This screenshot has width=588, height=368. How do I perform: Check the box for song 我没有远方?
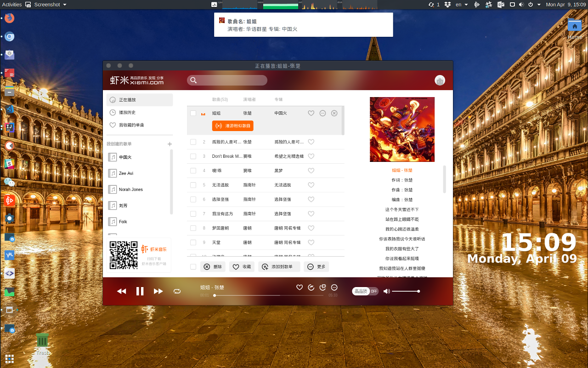pos(193,214)
